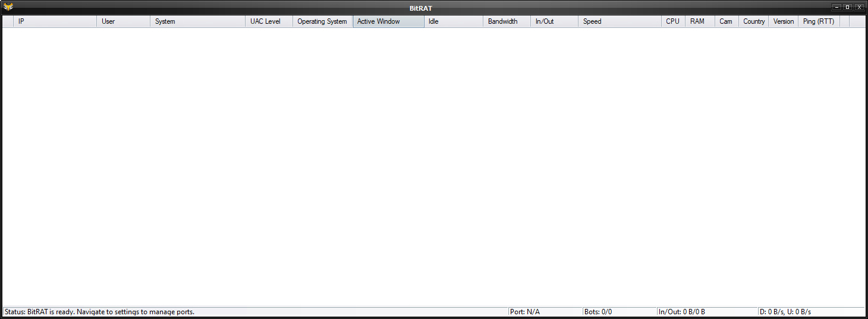Screen dimensions: 868x319
Task: Click the BitRAT logo icon in title bar
Action: tap(8, 7)
